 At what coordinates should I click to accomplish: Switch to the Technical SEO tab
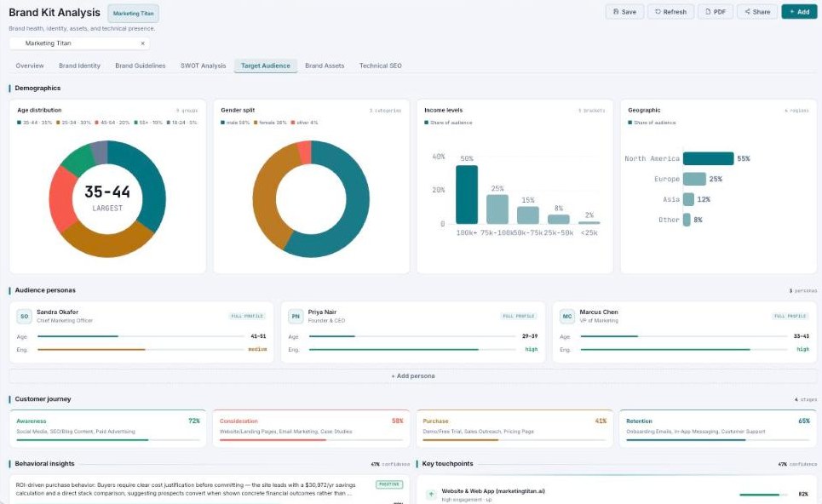pos(380,66)
